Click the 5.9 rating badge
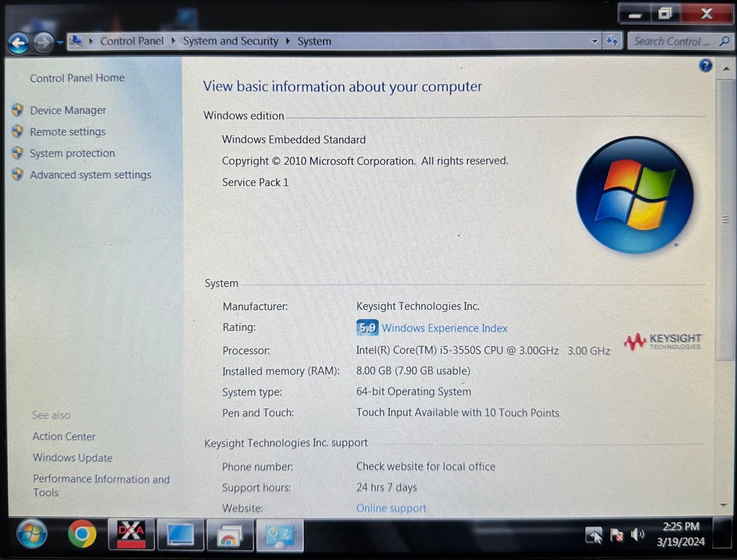The image size is (737, 560). point(367,328)
